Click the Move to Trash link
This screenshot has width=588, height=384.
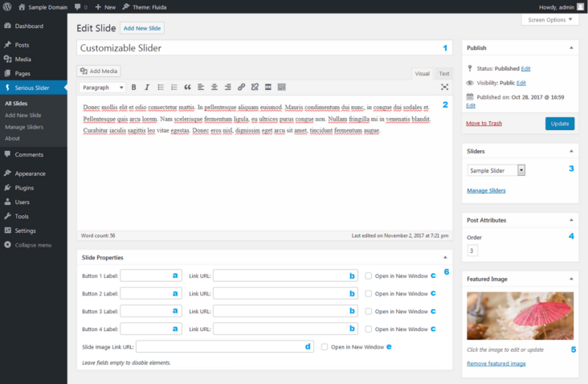coord(484,123)
